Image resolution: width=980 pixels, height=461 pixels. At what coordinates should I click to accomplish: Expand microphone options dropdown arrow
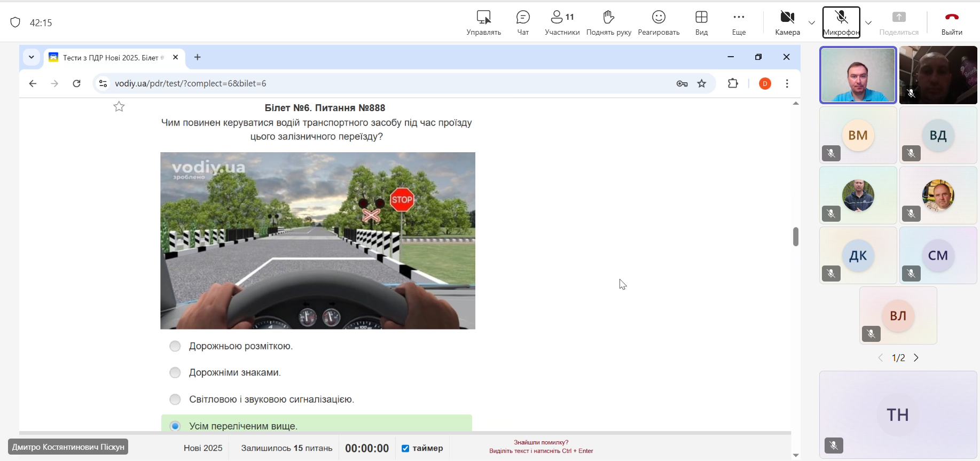coord(868,23)
